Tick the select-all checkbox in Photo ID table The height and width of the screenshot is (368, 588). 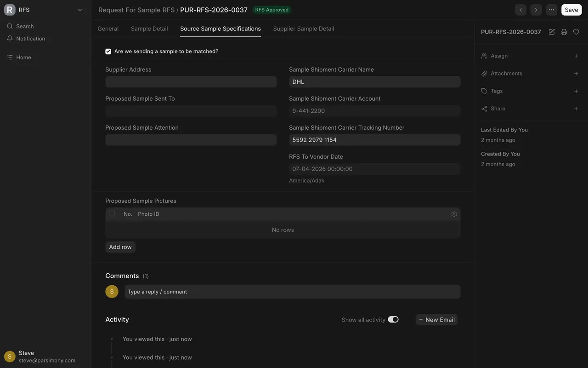coord(112,213)
